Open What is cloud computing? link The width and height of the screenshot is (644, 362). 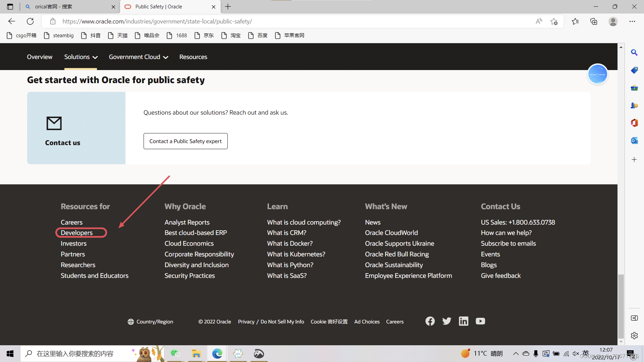[304, 222]
